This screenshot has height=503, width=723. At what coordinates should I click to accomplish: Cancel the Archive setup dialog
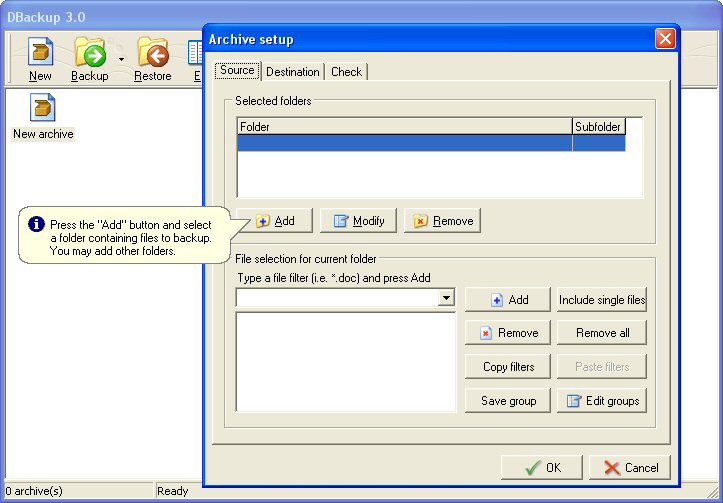tap(630, 467)
